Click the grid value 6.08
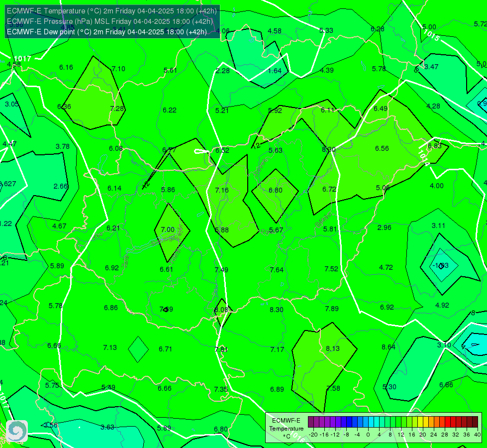 [116, 148]
